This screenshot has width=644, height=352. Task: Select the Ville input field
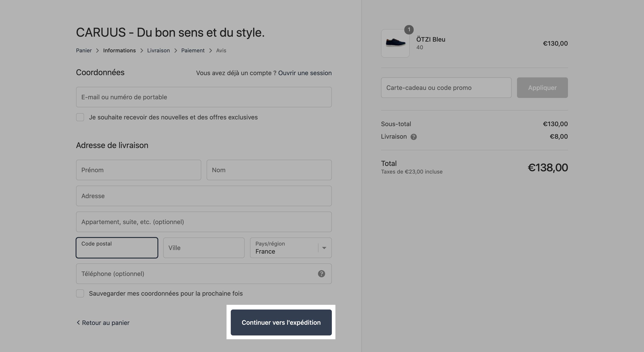pyautogui.click(x=204, y=248)
